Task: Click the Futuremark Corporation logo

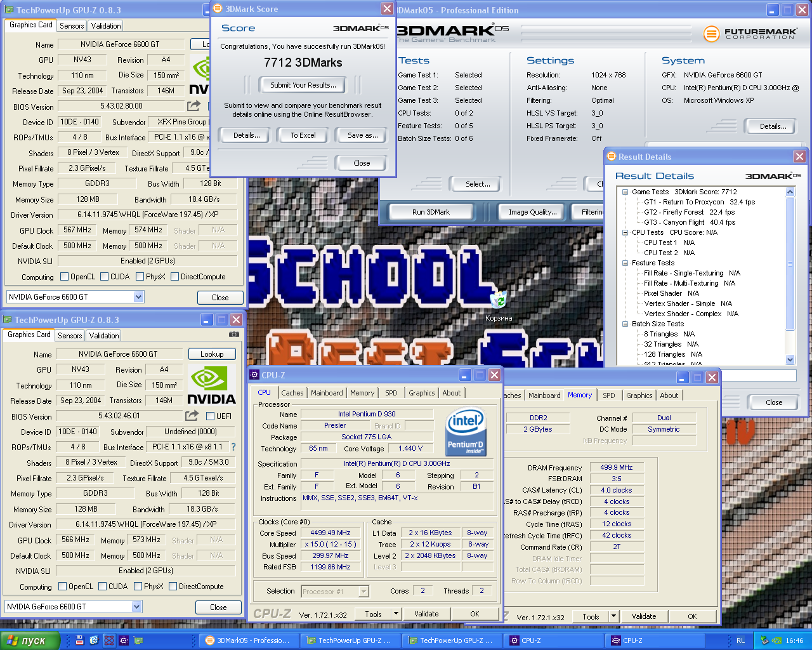Action: coord(750,33)
